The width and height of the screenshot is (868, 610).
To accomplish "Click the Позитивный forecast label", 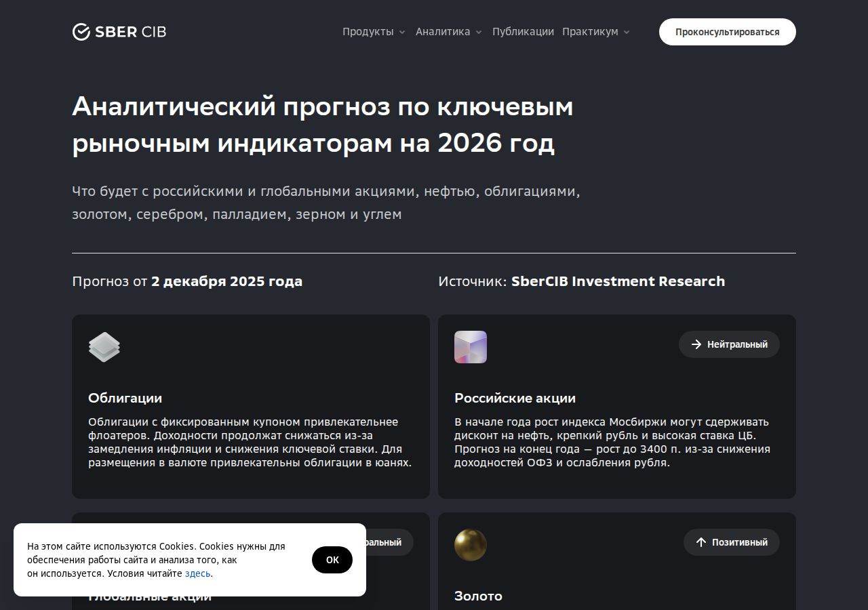I will click(x=740, y=542).
